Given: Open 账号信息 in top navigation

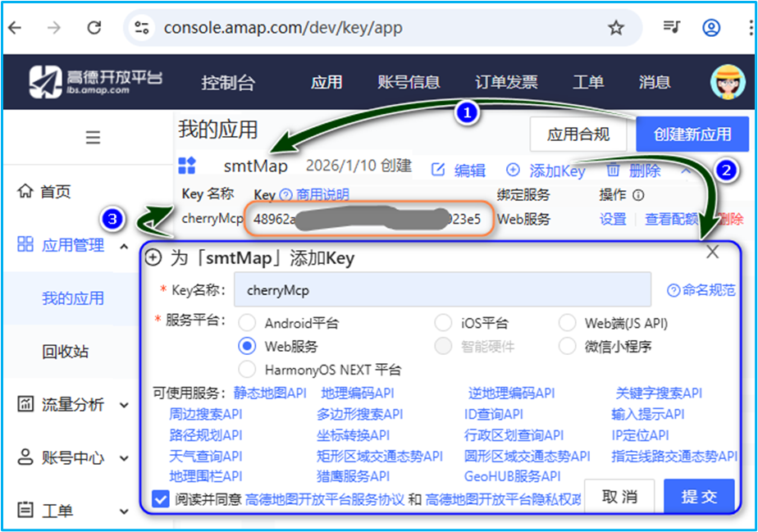Looking at the screenshot, I should 409,82.
